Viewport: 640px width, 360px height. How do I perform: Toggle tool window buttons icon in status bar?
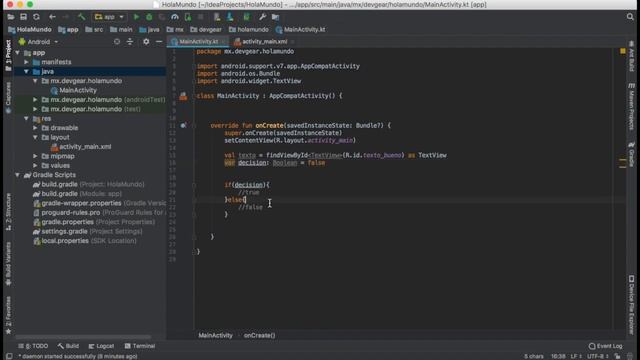[9, 356]
